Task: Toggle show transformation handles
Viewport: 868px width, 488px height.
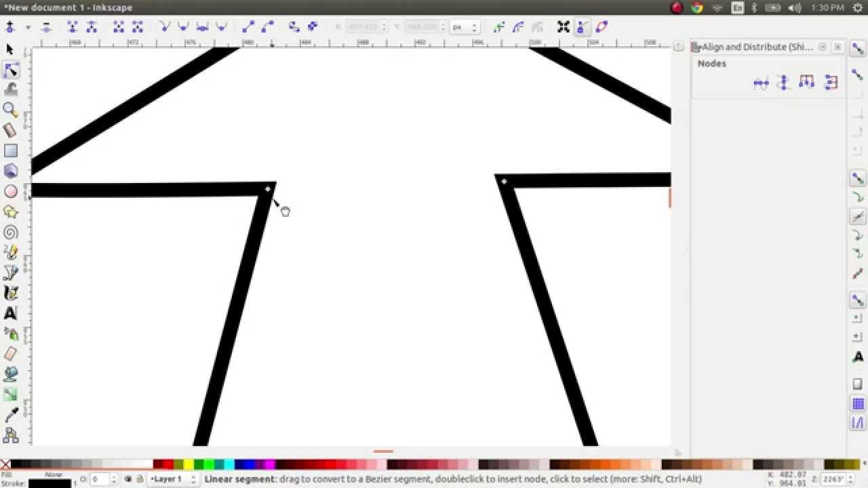Action: [x=564, y=27]
